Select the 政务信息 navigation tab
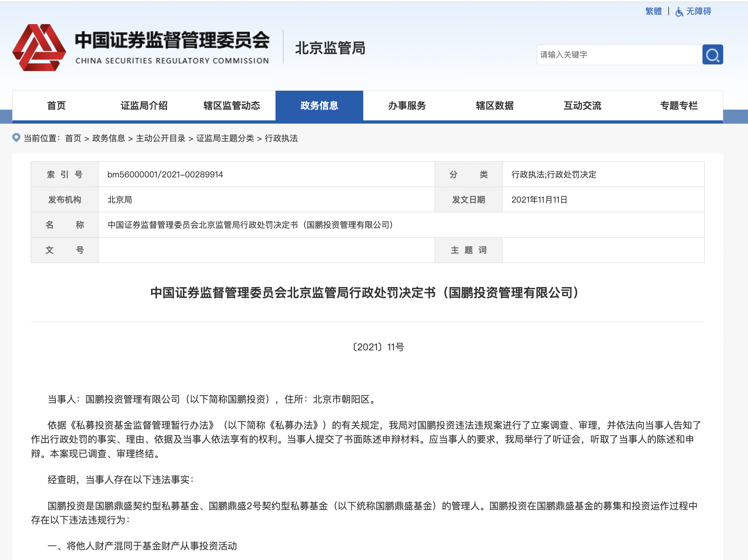The width and height of the screenshot is (748, 560). click(319, 106)
